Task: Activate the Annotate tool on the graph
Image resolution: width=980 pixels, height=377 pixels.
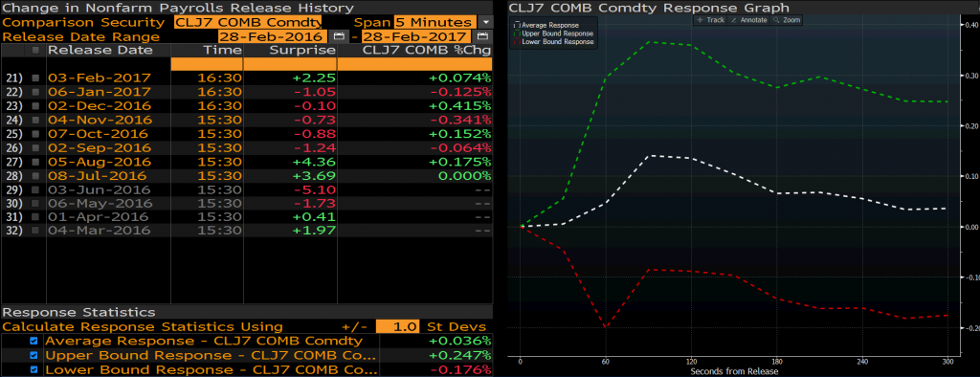Action: [x=748, y=20]
